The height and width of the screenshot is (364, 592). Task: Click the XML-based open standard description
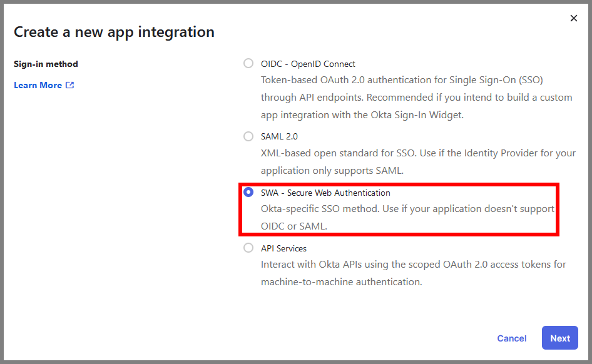[418, 153]
